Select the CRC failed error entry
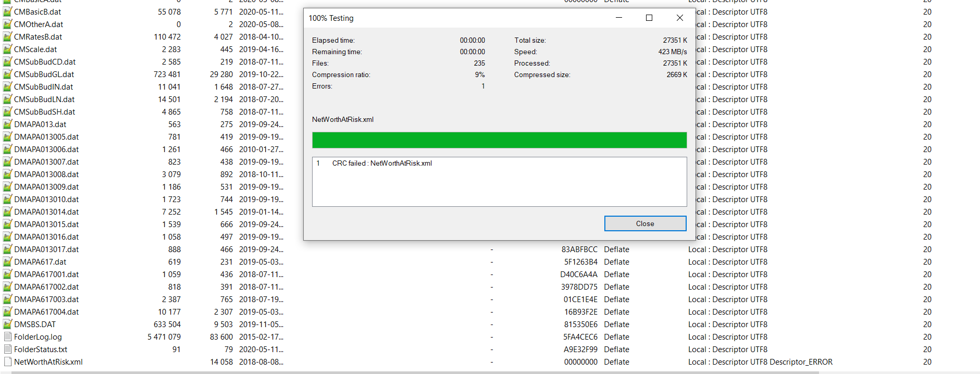Screen dimensions: 980x374 click(x=381, y=164)
